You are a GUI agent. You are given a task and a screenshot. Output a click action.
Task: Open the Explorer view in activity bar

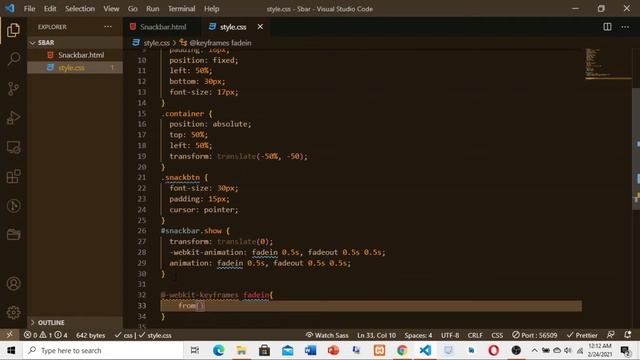(x=13, y=30)
